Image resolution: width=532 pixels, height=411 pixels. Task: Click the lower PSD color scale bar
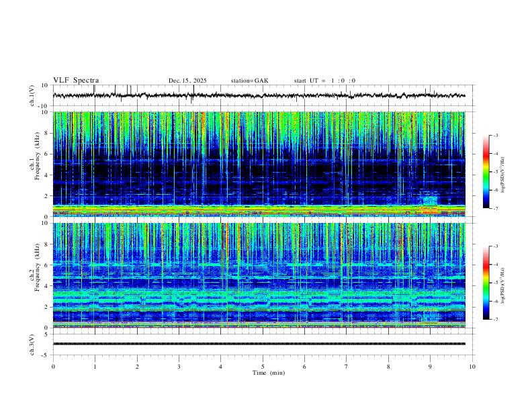coord(486,283)
